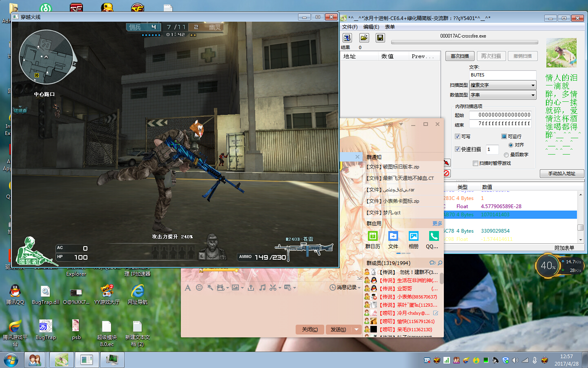Click the 首次扫描 first scan button

pyautogui.click(x=460, y=56)
